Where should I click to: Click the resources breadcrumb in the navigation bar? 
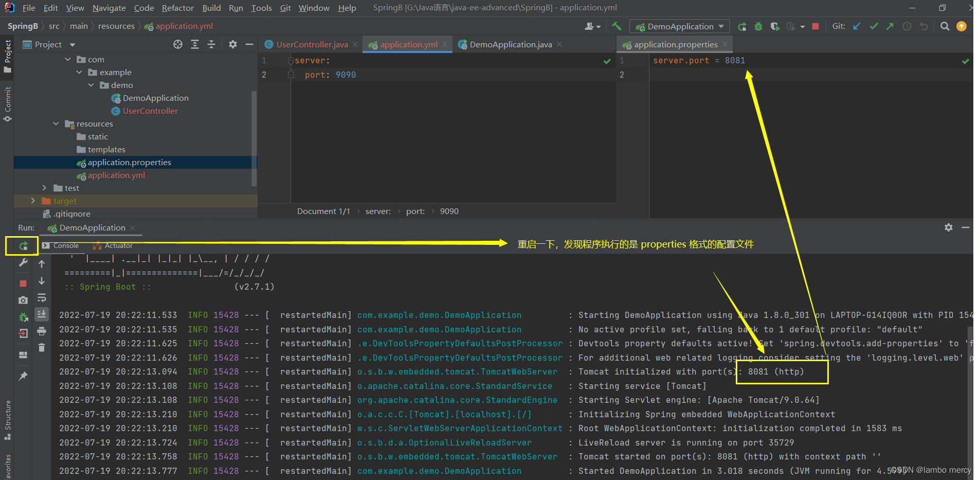(116, 26)
